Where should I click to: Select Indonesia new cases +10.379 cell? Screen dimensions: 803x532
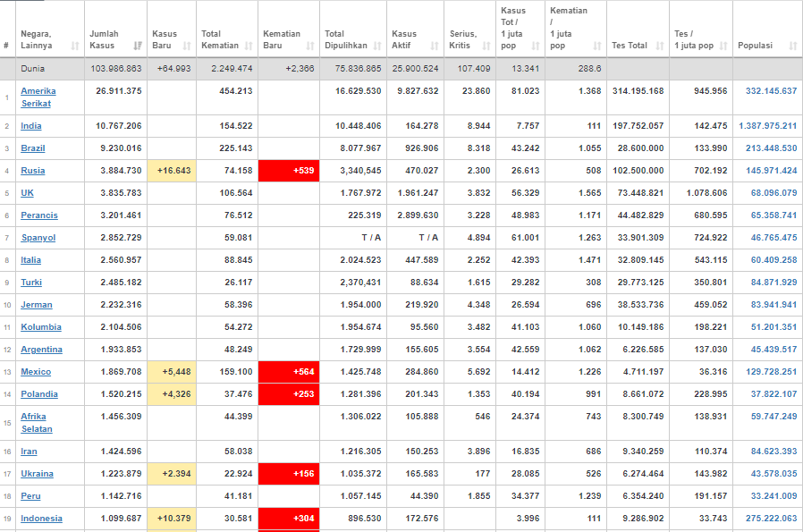172,519
